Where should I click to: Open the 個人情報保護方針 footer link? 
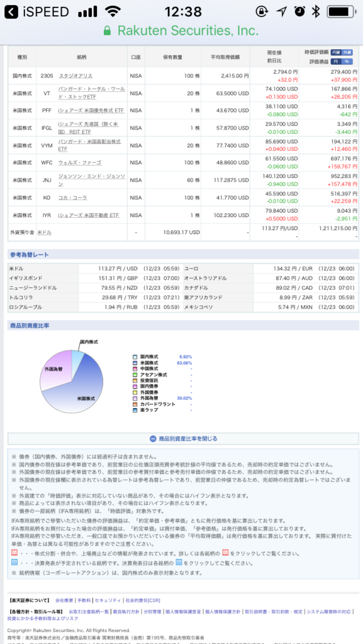point(223,611)
